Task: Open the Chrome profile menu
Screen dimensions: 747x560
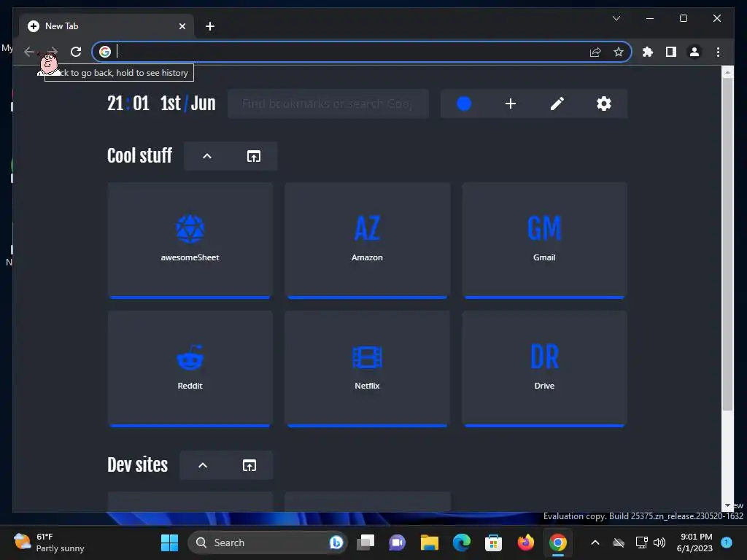Action: coord(694,52)
